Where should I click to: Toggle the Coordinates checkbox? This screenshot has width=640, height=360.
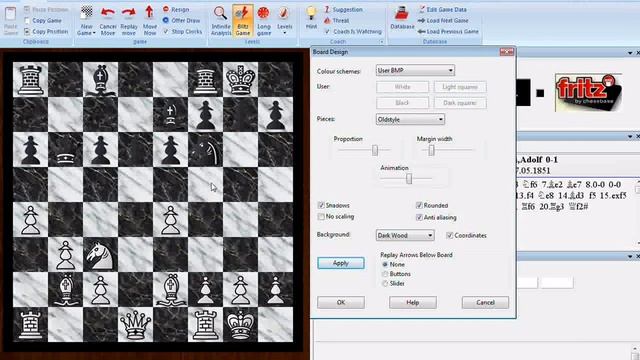tap(449, 236)
